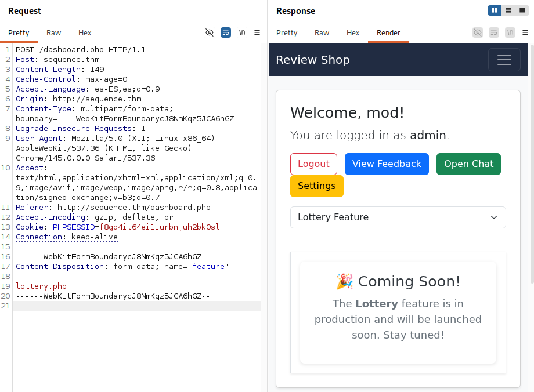Expand the Review Shop hamburger menu
Screen dimensions: 534x392
point(504,60)
